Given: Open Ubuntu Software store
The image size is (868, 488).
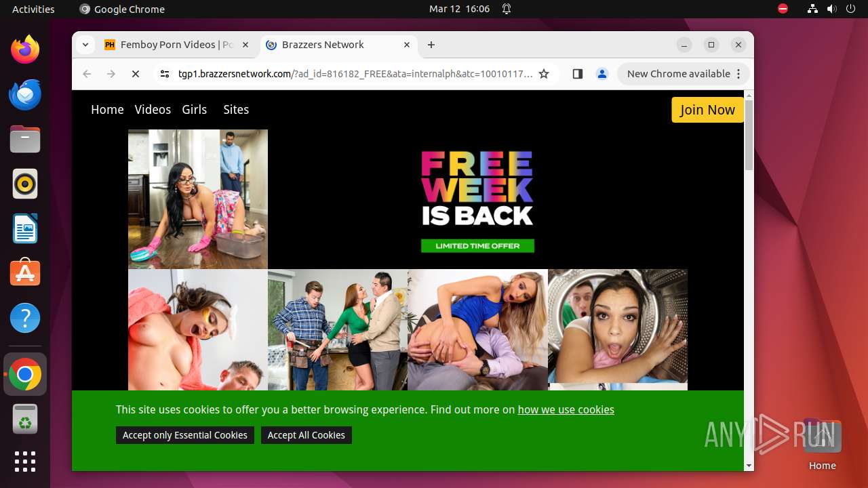Looking at the screenshot, I should tap(25, 273).
